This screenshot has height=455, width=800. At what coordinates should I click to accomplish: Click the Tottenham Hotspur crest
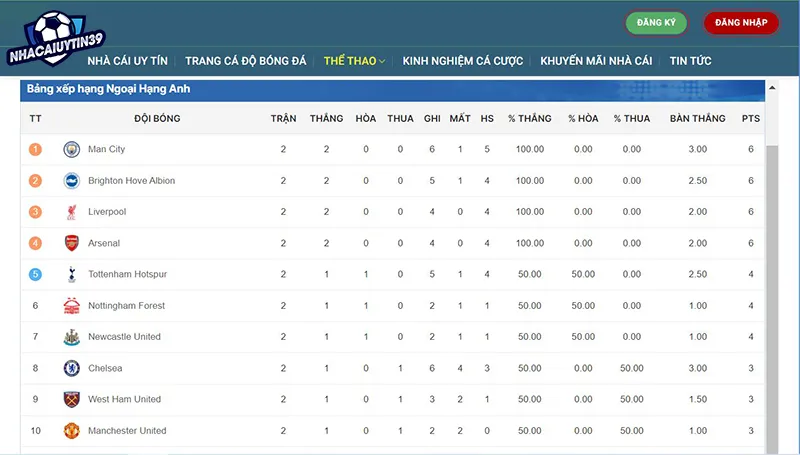pyautogui.click(x=71, y=274)
